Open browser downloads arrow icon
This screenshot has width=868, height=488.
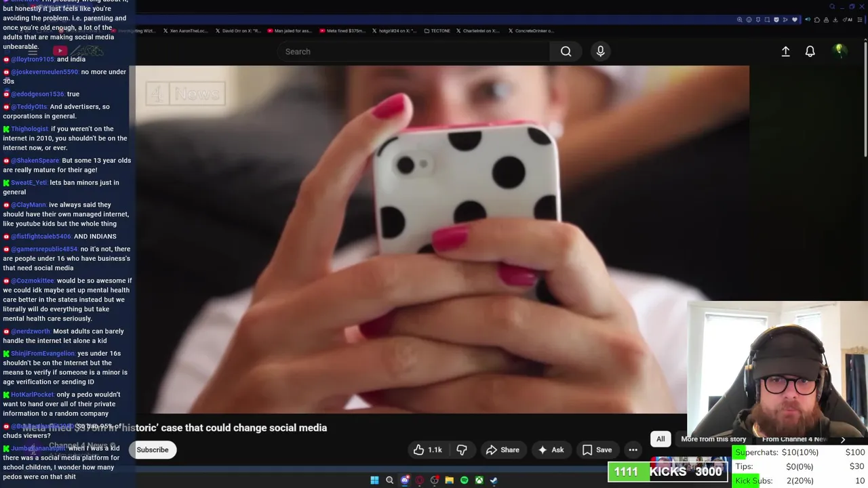[835, 20]
